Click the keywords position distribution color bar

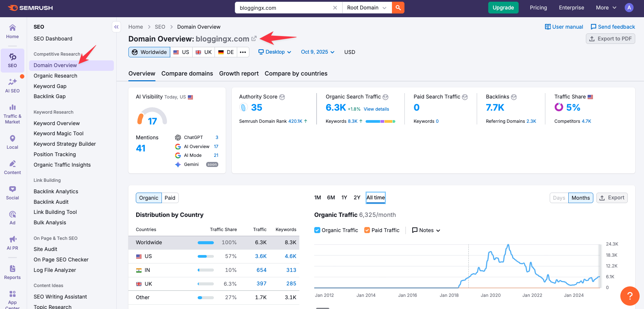[x=380, y=121]
